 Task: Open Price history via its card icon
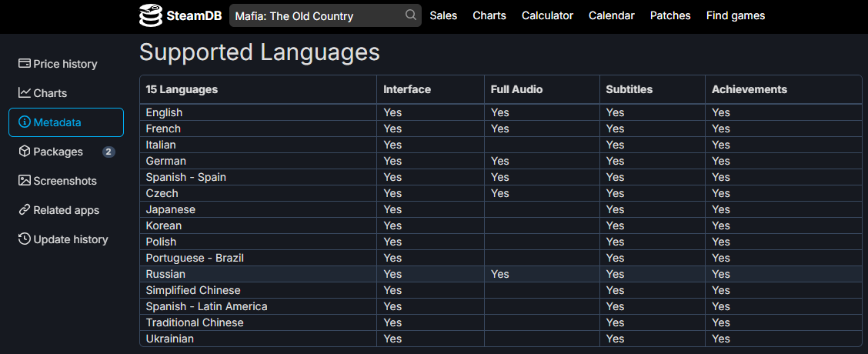pyautogui.click(x=25, y=63)
